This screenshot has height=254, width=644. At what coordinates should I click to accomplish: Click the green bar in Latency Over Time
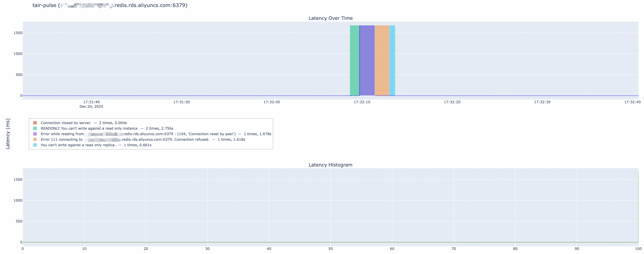click(354, 60)
